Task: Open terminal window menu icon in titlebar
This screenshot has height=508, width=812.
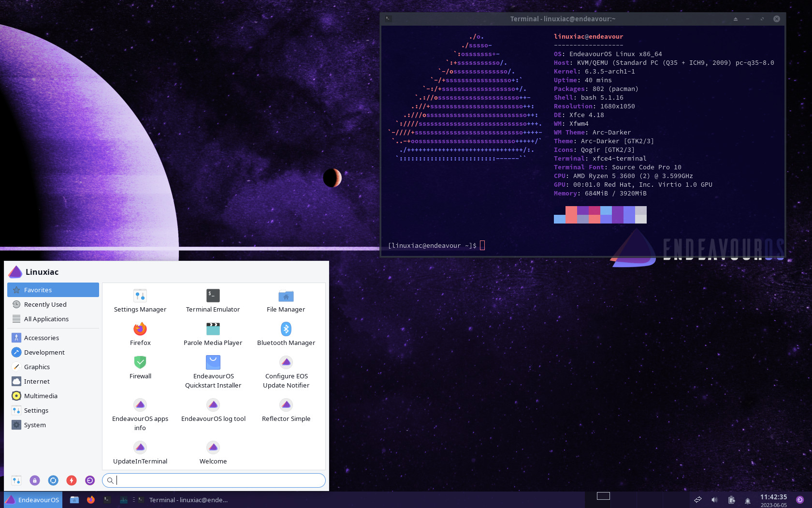Action: point(388,19)
